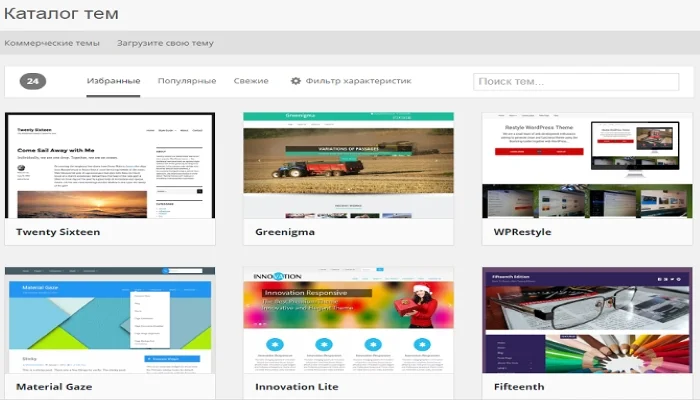This screenshot has width=700, height=400.
Task: Click the Innovation Lite theme name
Action: pyautogui.click(x=296, y=387)
